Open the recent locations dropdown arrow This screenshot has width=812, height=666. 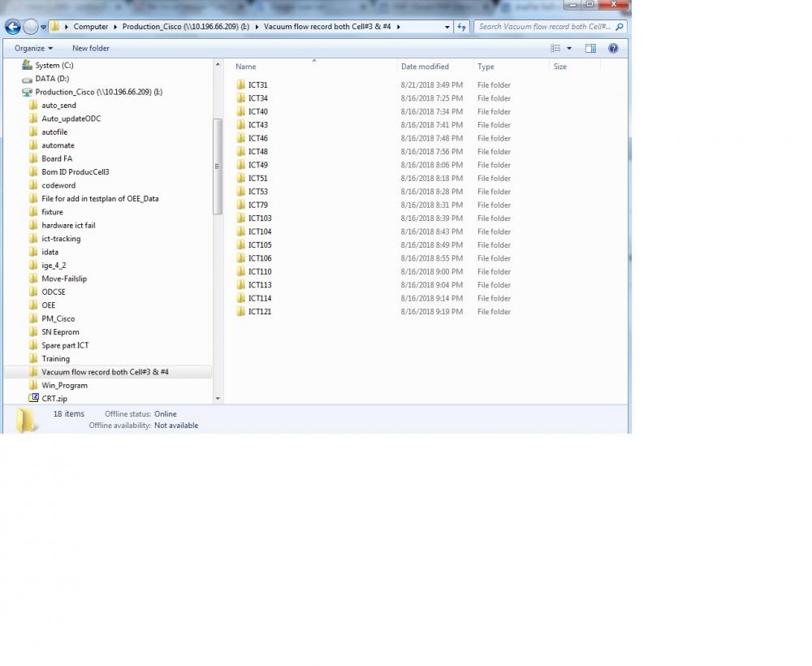pyautogui.click(x=44, y=27)
